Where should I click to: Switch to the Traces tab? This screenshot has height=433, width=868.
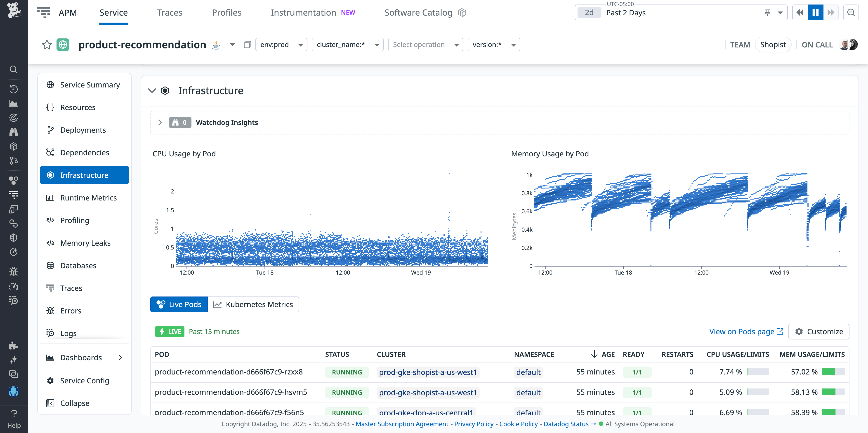coord(170,12)
